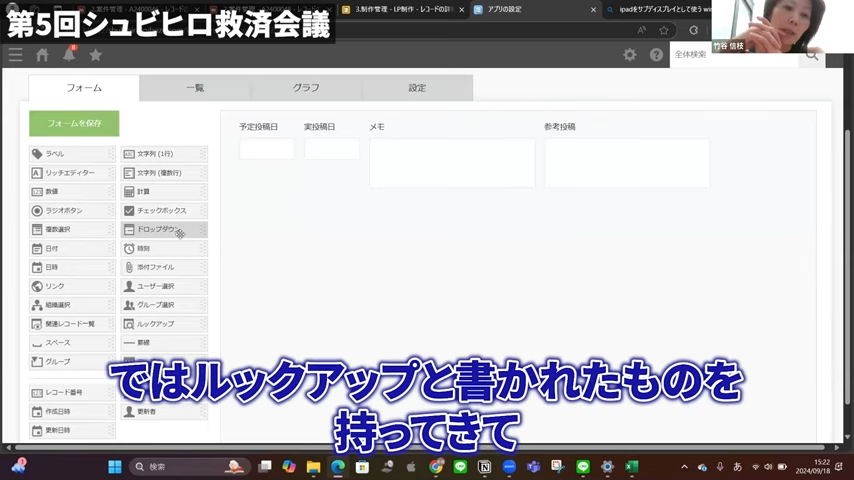854x480 pixels.
Task: Select the 罫線 field item
Action: (x=164, y=343)
